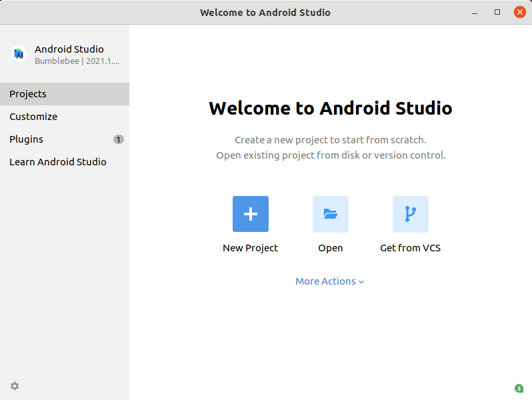Select the Projects tab in sidebar
This screenshot has width=532, height=400.
click(28, 94)
